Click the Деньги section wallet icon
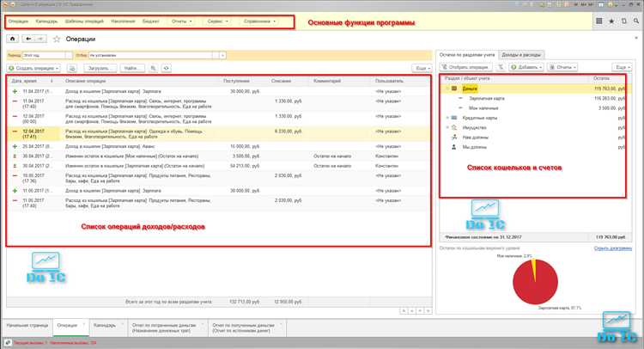 [454, 89]
